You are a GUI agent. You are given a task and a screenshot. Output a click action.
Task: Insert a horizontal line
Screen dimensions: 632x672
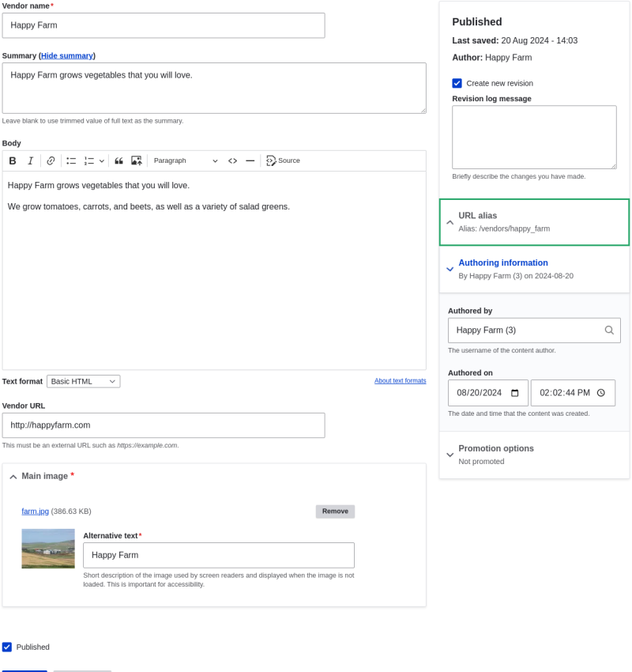[x=250, y=160]
